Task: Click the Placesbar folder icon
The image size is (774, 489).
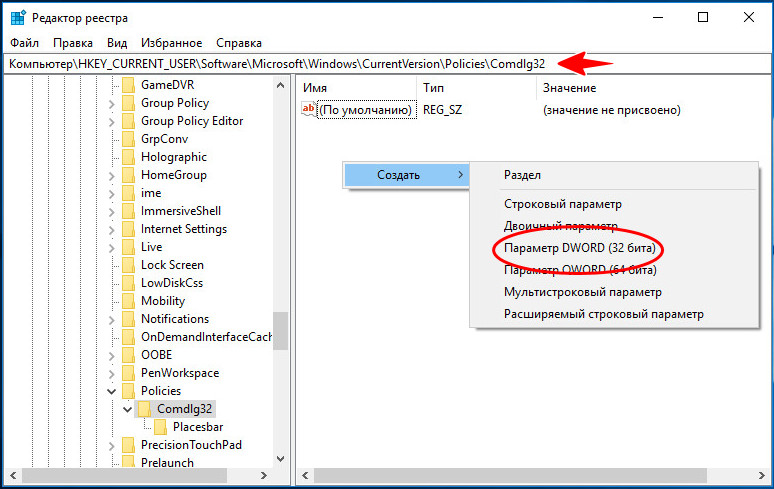Action: click(x=160, y=427)
